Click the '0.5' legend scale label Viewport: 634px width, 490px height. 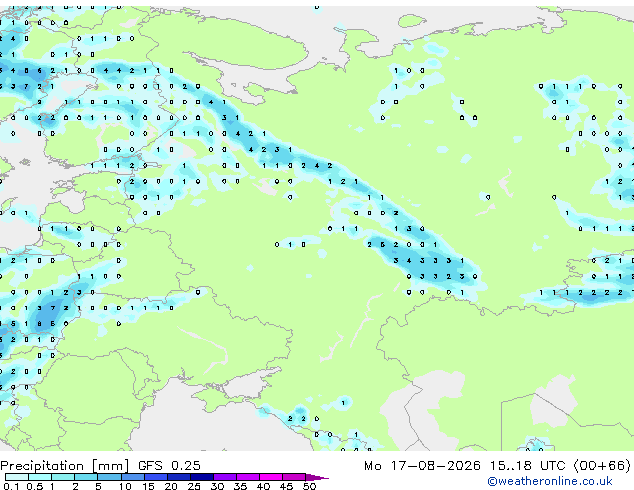click(34, 486)
